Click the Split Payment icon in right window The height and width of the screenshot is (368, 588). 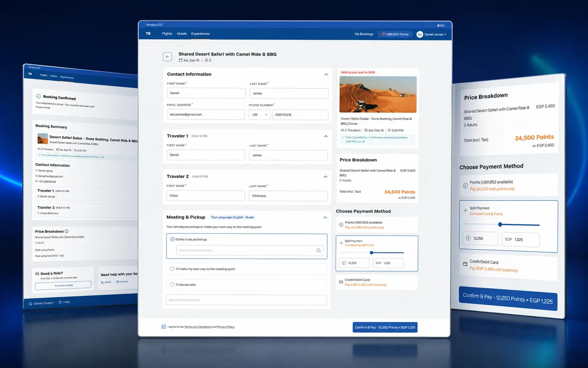tap(465, 210)
